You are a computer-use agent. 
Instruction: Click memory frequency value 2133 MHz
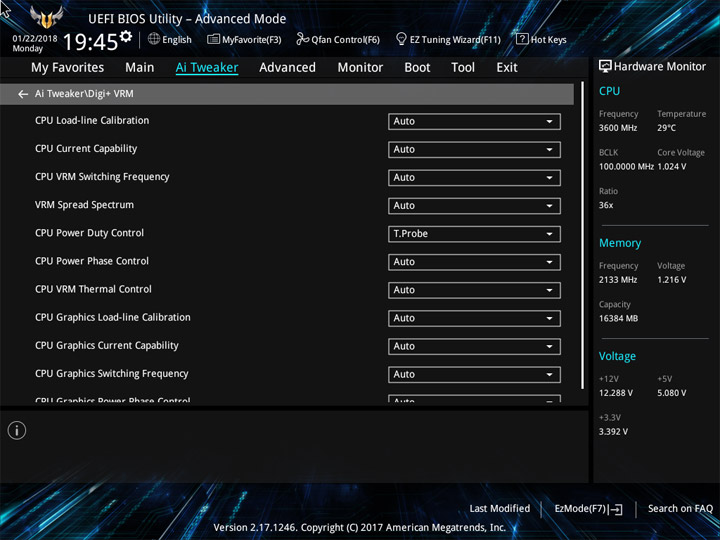618,280
